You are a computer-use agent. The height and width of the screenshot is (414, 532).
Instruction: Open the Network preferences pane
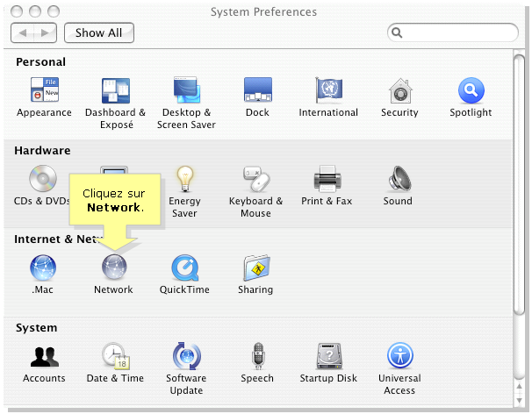click(113, 268)
